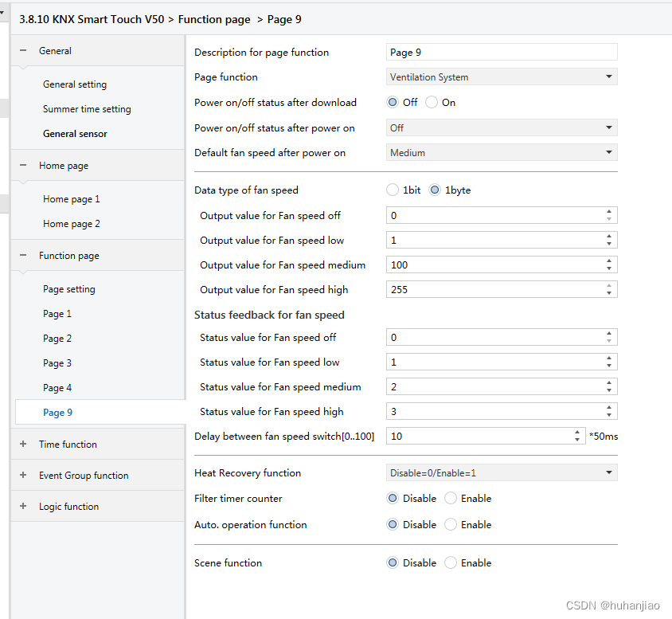
Task: Go to Home page 1 settings
Action: [72, 199]
